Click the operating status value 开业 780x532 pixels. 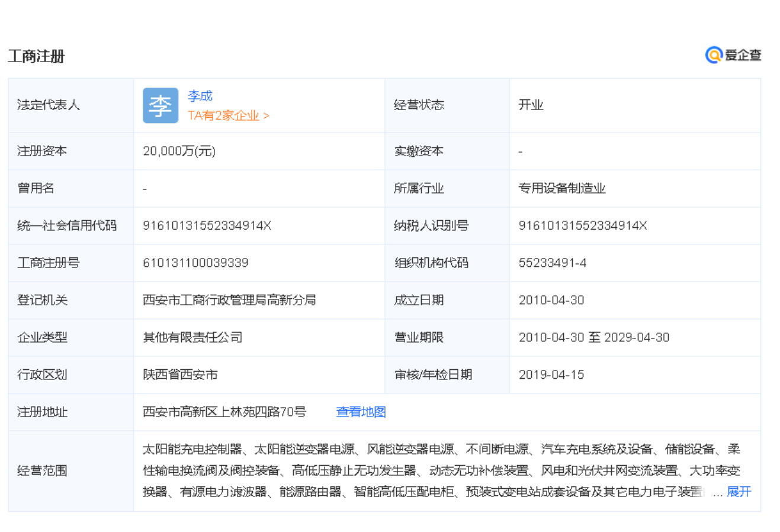(531, 105)
